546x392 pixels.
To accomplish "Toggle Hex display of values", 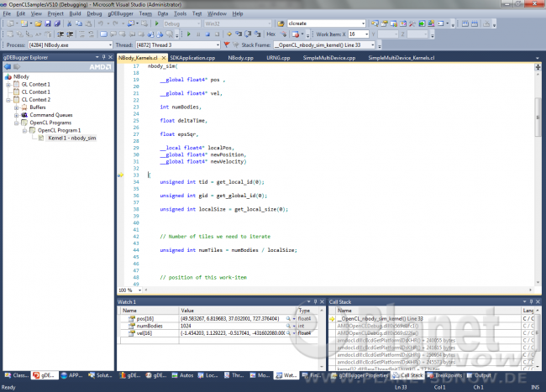I will click(270, 34).
